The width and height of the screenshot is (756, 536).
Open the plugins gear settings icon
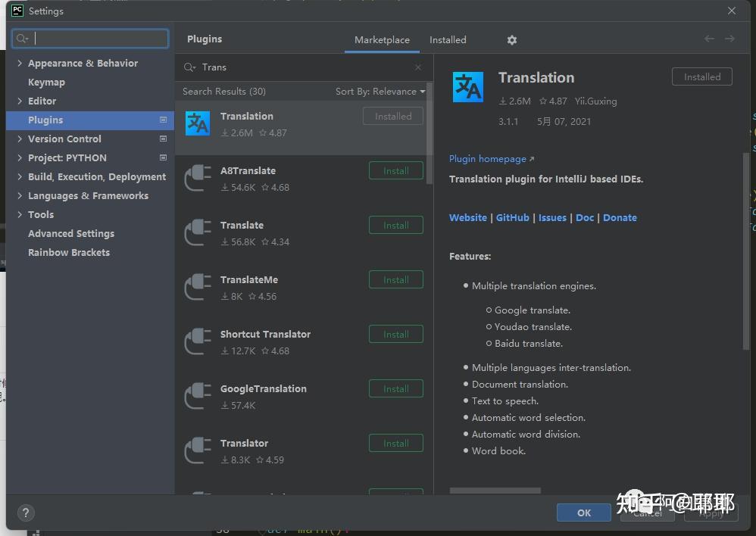511,40
